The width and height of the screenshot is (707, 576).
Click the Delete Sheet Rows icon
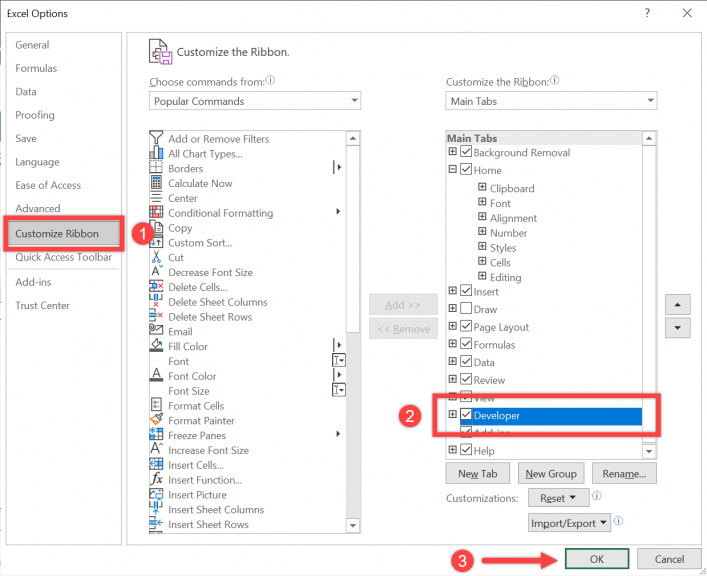pos(156,316)
